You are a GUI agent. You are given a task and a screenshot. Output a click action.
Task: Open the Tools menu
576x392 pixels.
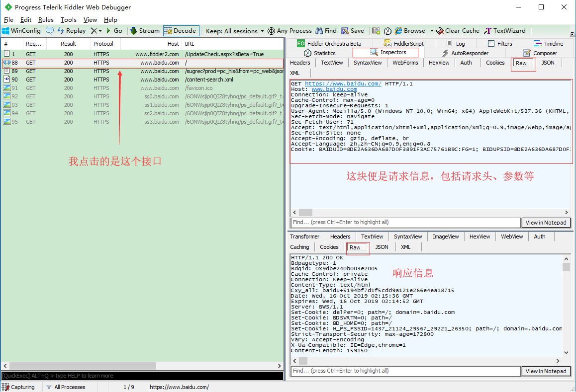(x=68, y=20)
